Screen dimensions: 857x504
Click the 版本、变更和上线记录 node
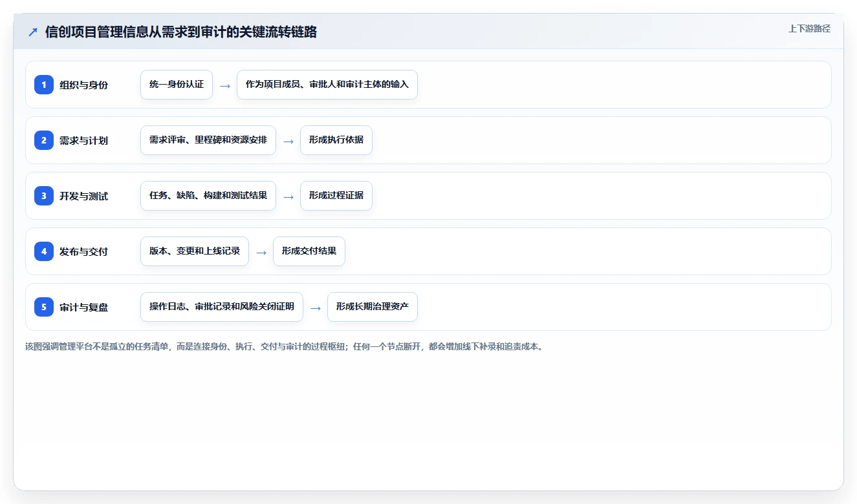click(195, 251)
